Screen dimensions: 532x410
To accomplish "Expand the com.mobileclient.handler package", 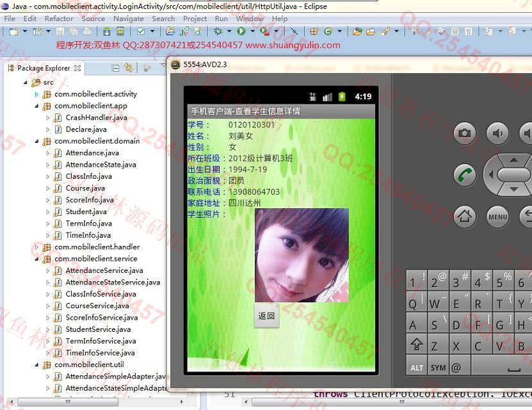I will coord(36,247).
